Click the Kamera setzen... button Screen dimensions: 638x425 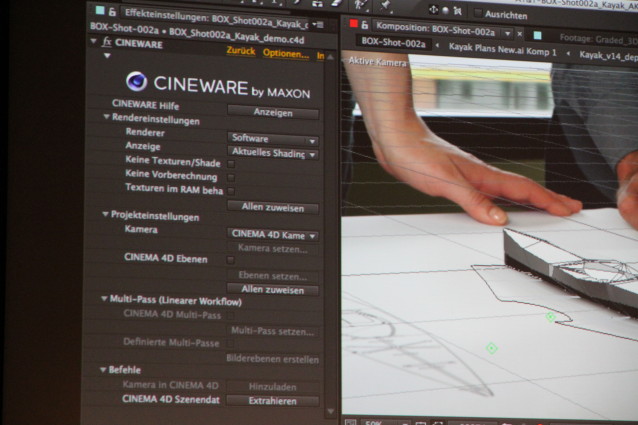pos(273,248)
